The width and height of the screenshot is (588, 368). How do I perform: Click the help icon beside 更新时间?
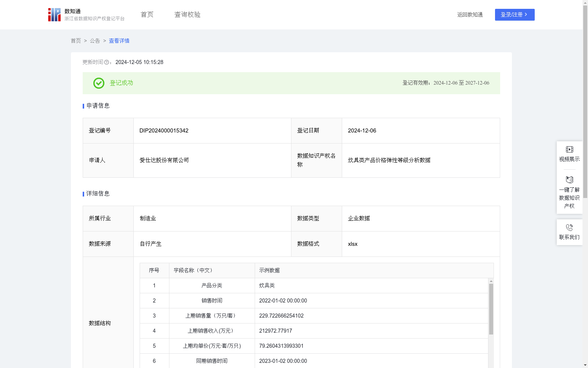point(107,63)
